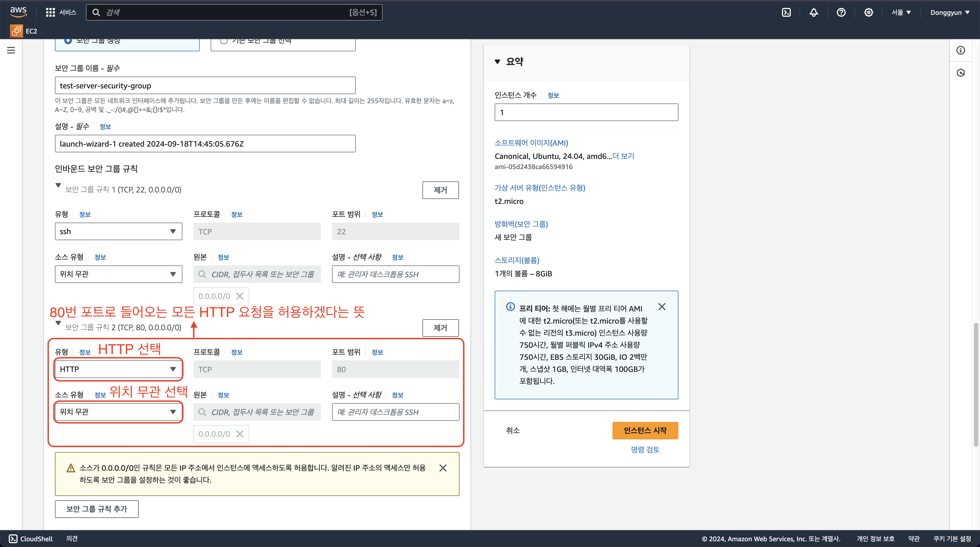
Task: Open the hamburger side navigation menu
Action: (11, 50)
